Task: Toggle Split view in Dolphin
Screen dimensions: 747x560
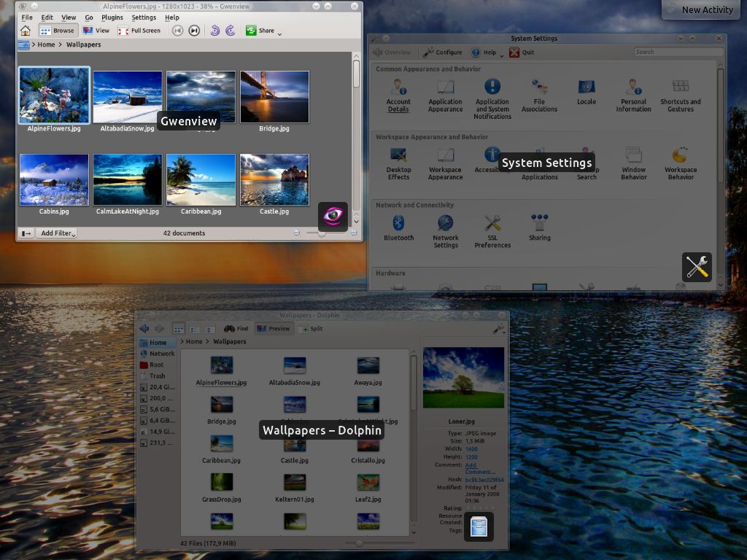Action: pos(311,329)
